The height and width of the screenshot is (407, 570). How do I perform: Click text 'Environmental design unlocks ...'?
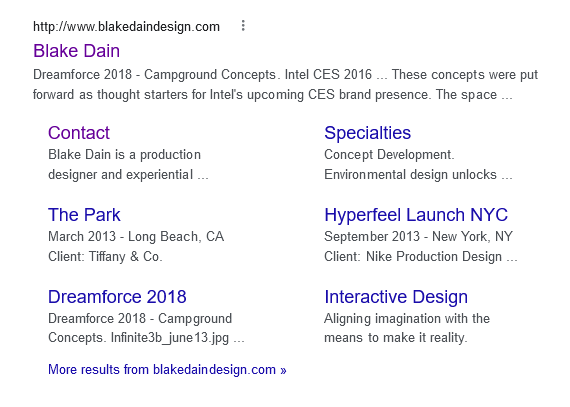[x=418, y=175]
